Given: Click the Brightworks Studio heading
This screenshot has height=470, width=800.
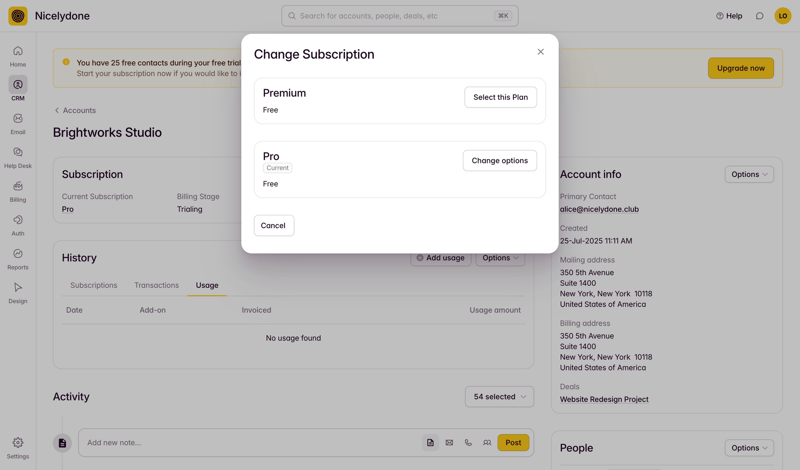Looking at the screenshot, I should click(x=107, y=133).
